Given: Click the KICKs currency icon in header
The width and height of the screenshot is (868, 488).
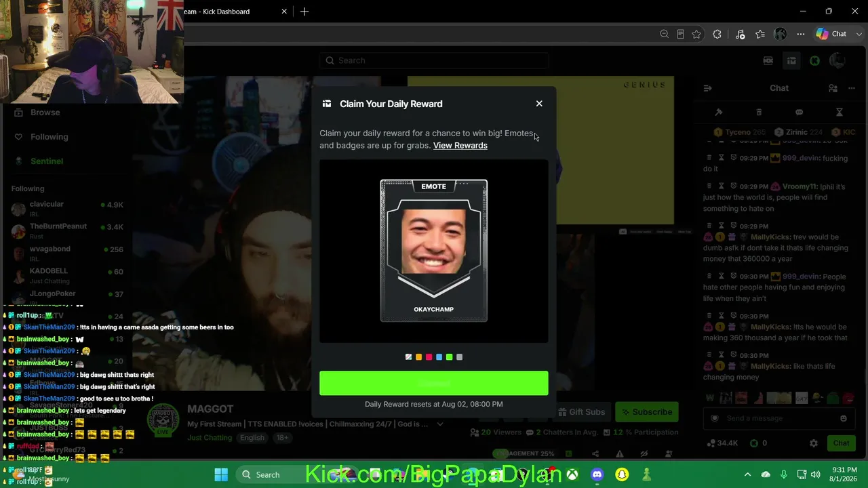Looking at the screenshot, I should click(768, 61).
